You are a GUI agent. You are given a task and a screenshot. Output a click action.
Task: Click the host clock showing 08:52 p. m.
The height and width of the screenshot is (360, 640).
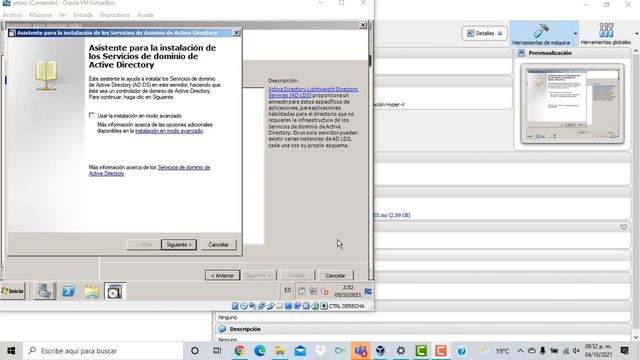598,351
